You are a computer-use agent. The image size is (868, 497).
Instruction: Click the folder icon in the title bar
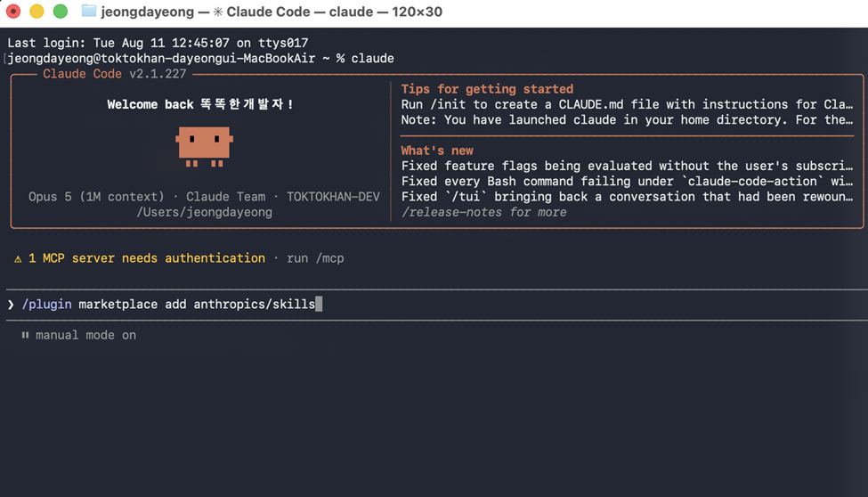(88, 11)
